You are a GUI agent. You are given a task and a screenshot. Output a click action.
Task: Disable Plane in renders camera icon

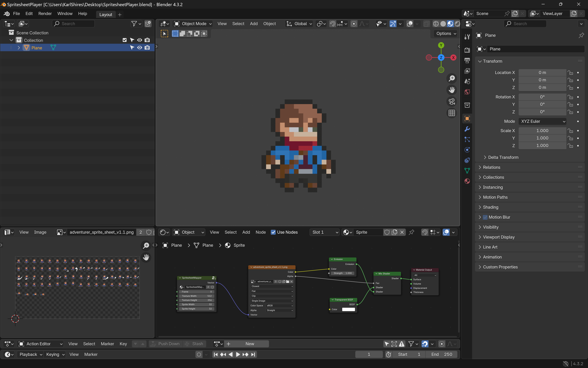click(147, 48)
